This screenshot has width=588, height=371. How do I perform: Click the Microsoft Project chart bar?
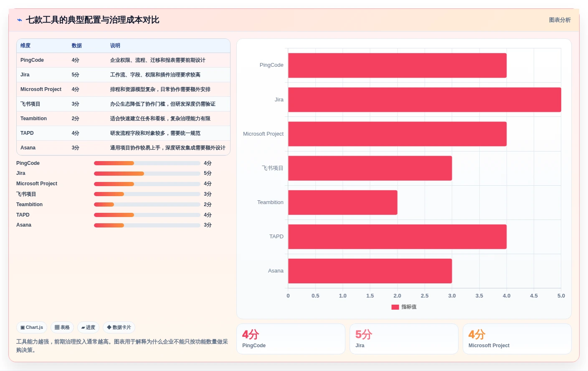click(x=397, y=134)
